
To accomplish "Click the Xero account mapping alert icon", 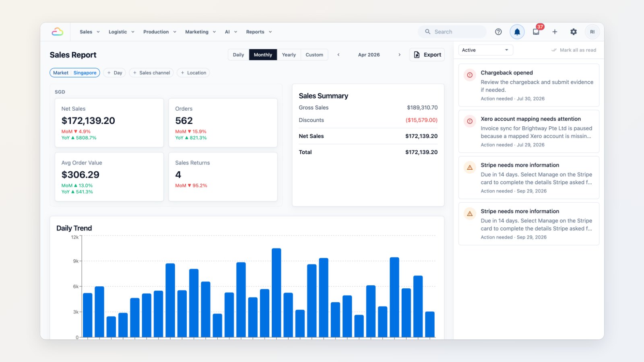I will point(470,121).
